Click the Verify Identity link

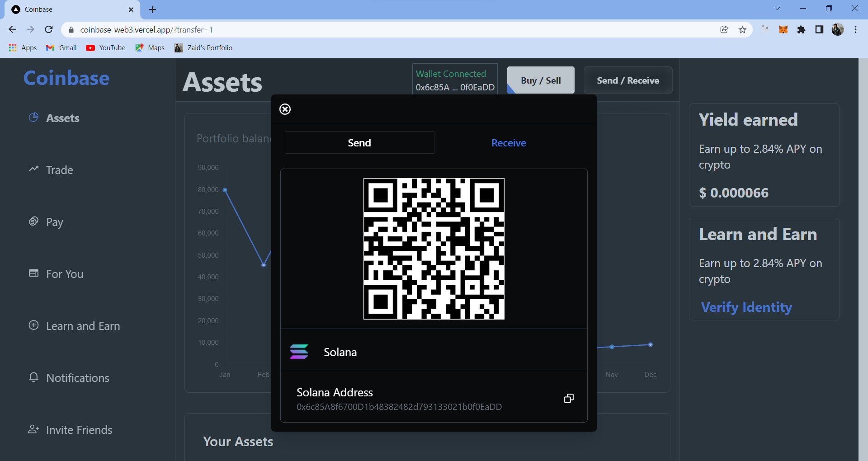pos(746,307)
